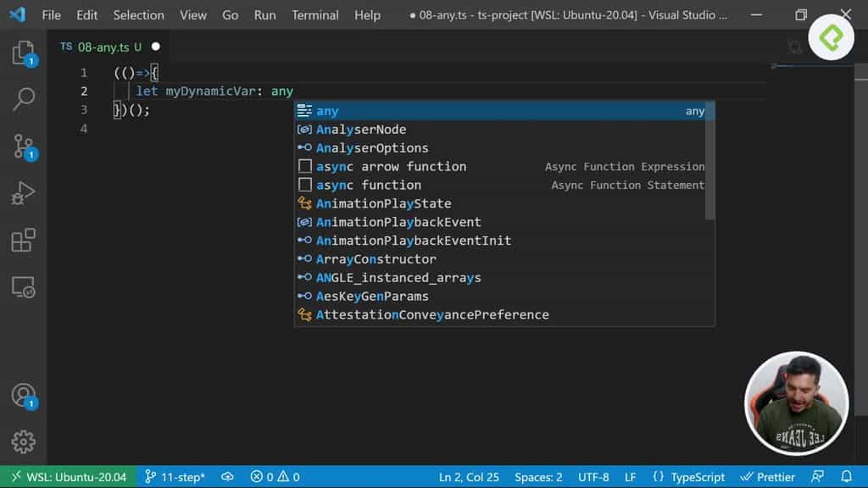
Task: Switch to the 08-any.ts tab
Action: click(102, 47)
